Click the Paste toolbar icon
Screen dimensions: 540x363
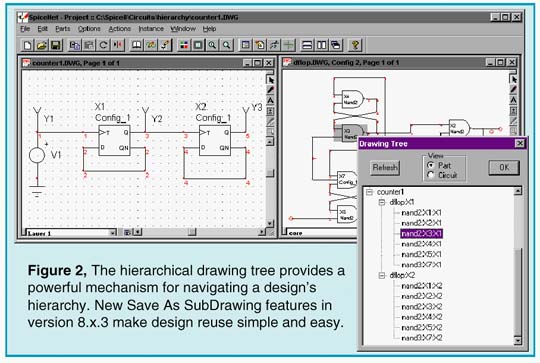pos(89,45)
